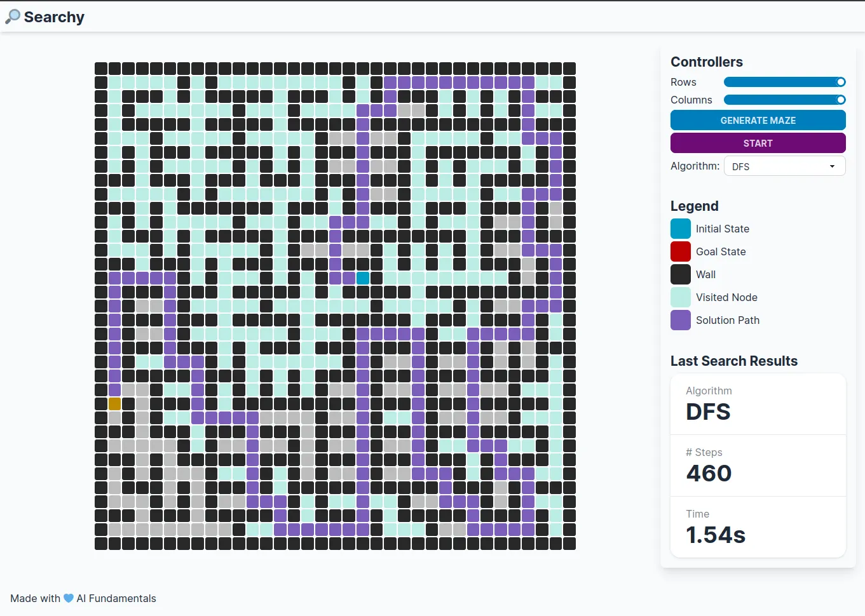Click the Solution Path purple legend swatch

[x=680, y=320]
